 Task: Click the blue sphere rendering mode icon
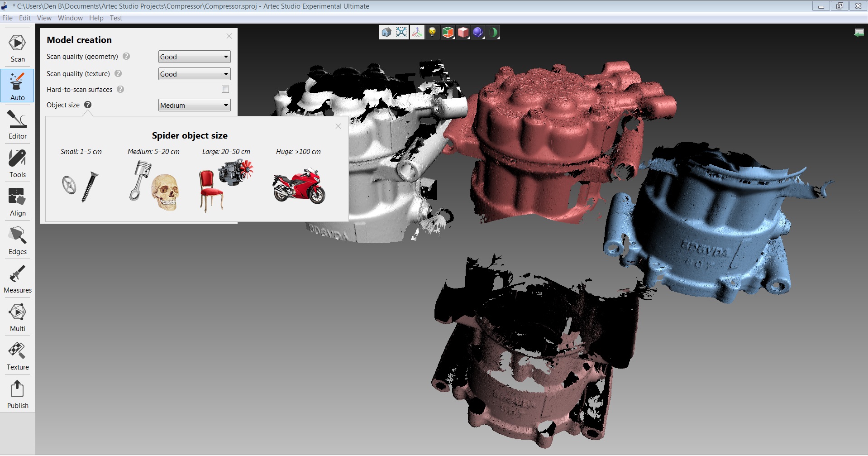pos(477,32)
